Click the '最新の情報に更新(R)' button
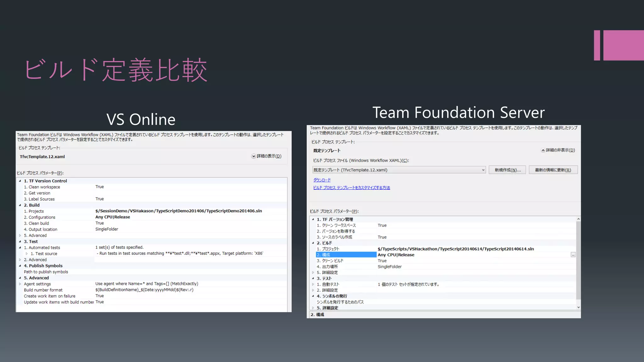644x362 pixels. 553,170
